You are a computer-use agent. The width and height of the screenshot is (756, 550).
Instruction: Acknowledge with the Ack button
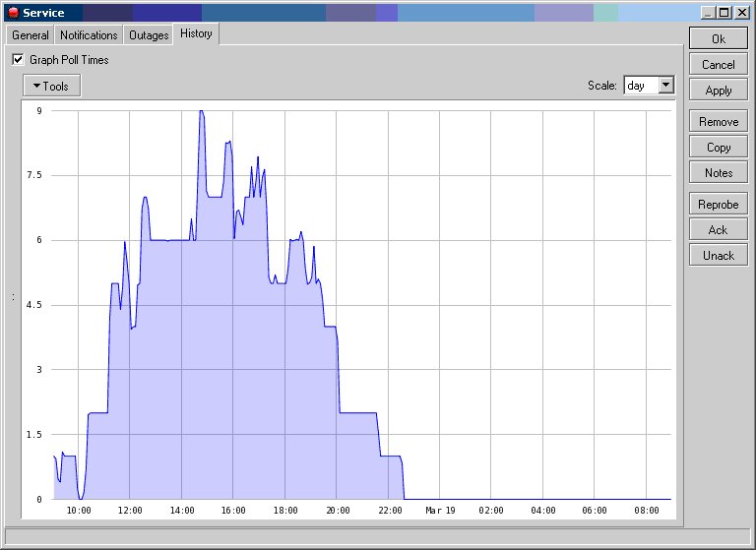[719, 230]
